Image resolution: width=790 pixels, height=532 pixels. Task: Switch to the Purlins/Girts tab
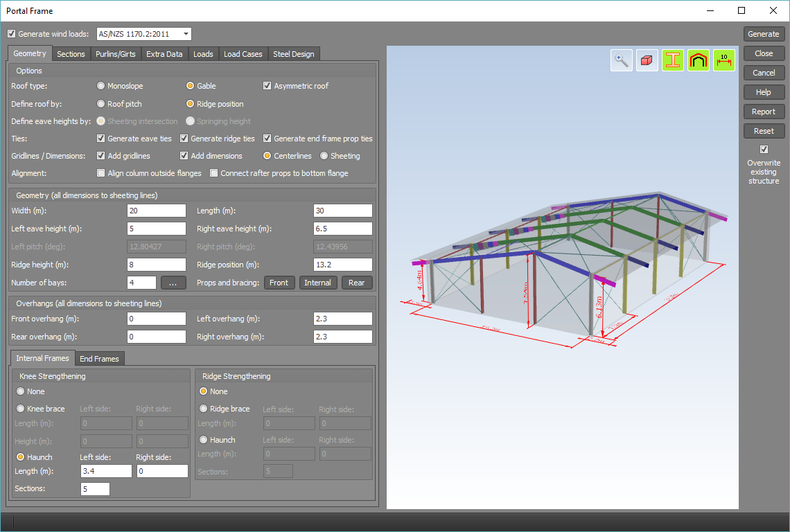point(116,54)
